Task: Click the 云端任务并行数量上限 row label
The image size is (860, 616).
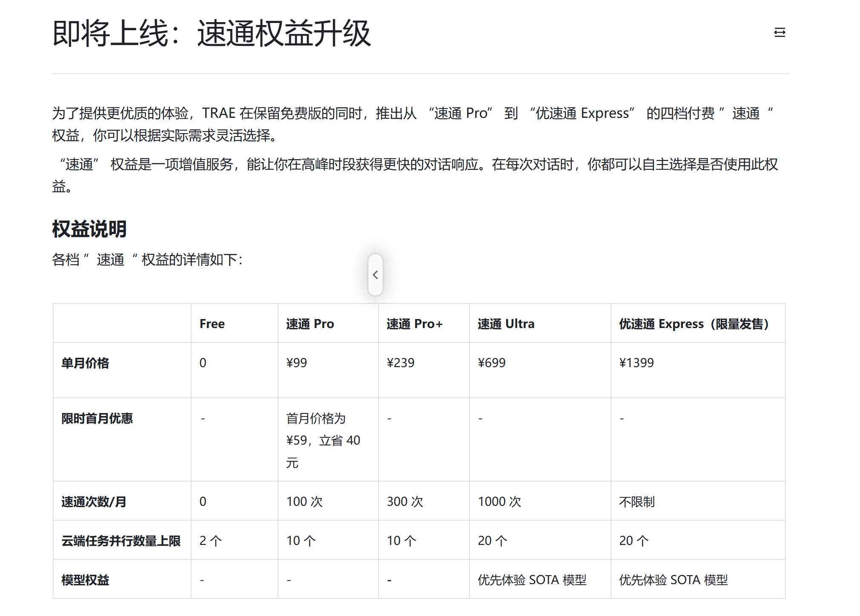Action: (121, 541)
